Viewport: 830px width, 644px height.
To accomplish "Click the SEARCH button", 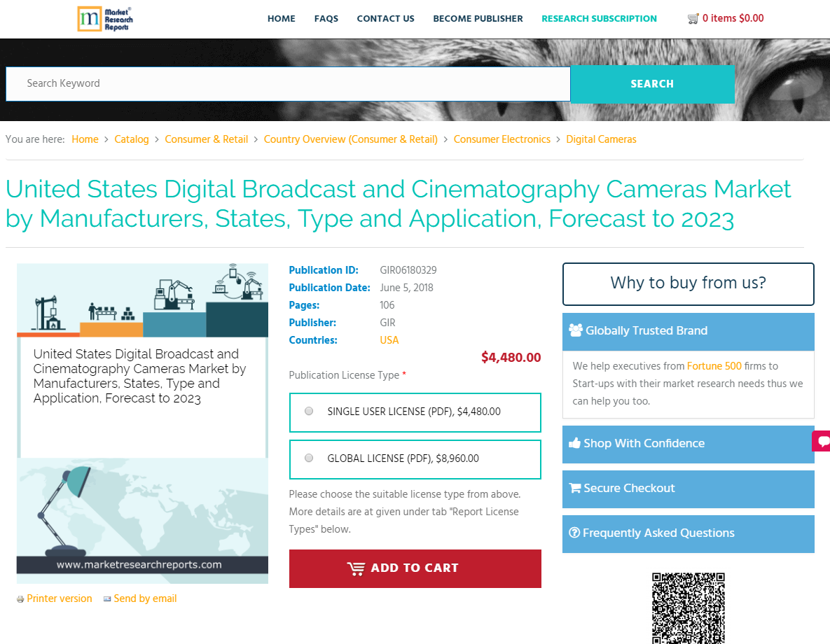I will (x=652, y=84).
